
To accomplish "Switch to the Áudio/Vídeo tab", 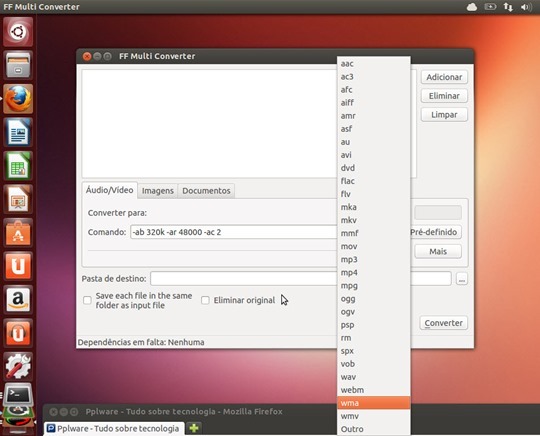I will pos(110,190).
